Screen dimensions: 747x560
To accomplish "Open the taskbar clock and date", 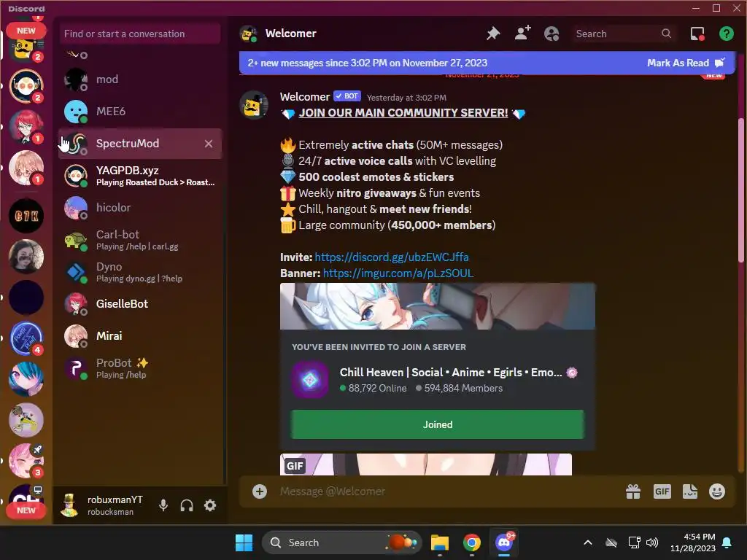I will coord(693,542).
